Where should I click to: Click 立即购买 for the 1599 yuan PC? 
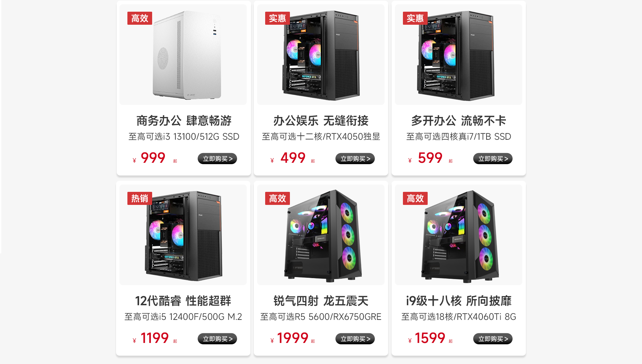(493, 339)
